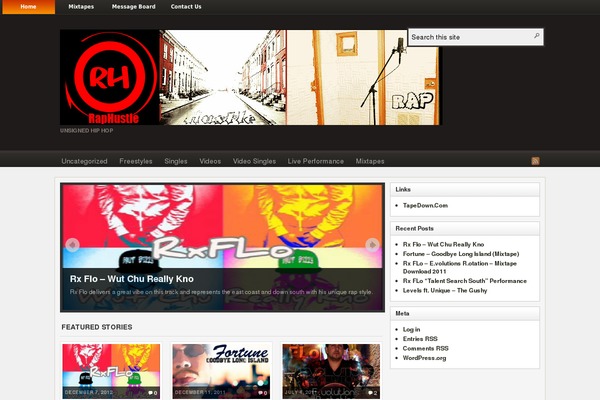The image size is (600, 400).
Task: Select the Singles category
Action: tap(176, 161)
